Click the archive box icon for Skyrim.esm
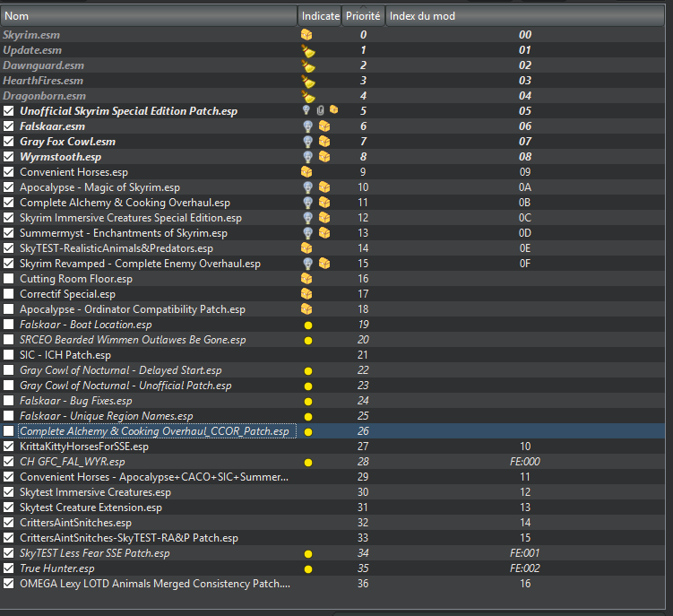 coord(306,35)
